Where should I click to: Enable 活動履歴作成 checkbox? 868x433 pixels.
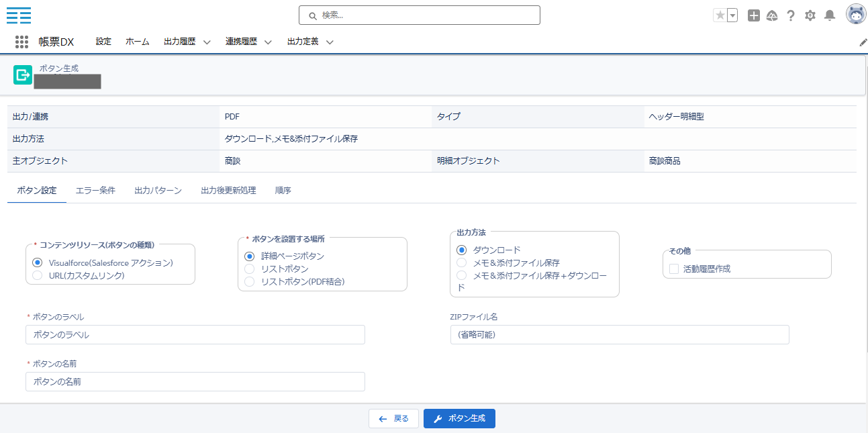[x=674, y=269]
